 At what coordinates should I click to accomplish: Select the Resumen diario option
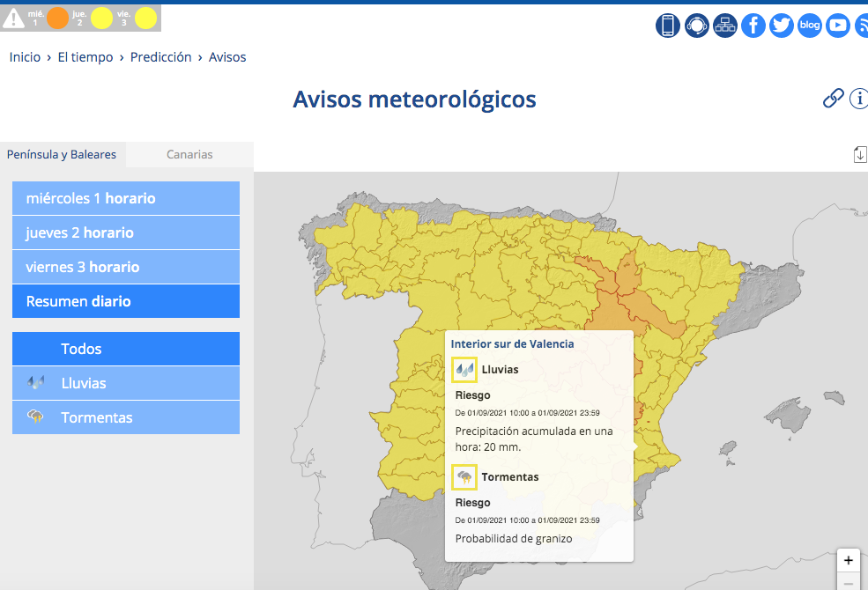pyautogui.click(x=126, y=301)
